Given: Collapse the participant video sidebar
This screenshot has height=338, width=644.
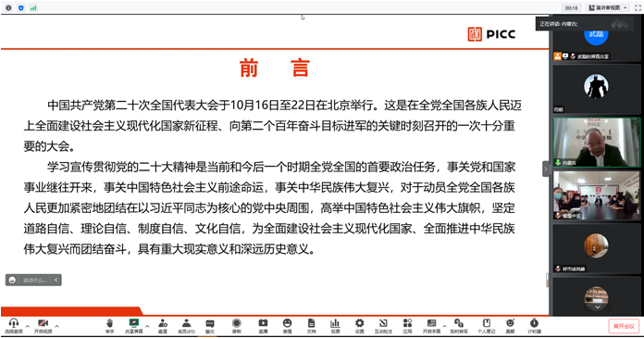Looking at the screenshot, I should 546,169.
